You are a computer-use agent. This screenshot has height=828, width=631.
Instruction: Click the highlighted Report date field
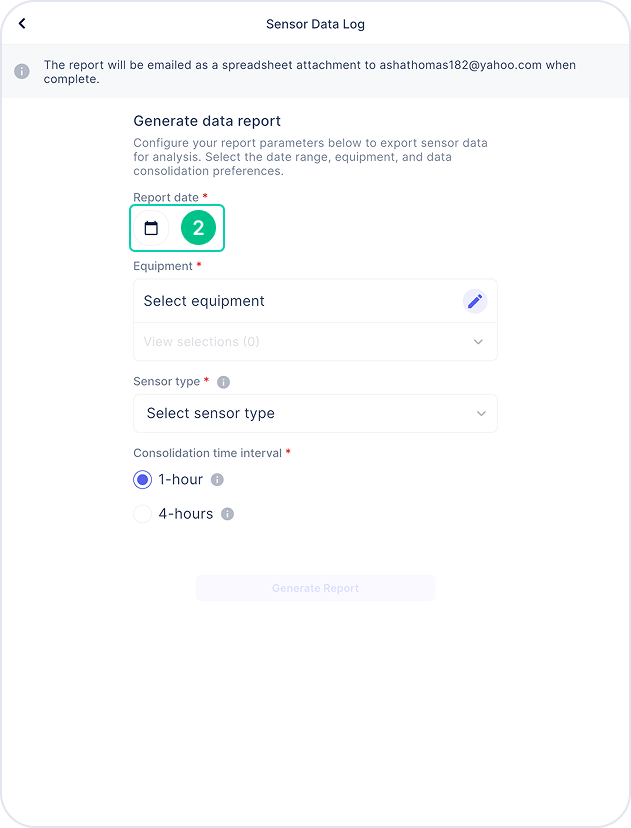177,228
